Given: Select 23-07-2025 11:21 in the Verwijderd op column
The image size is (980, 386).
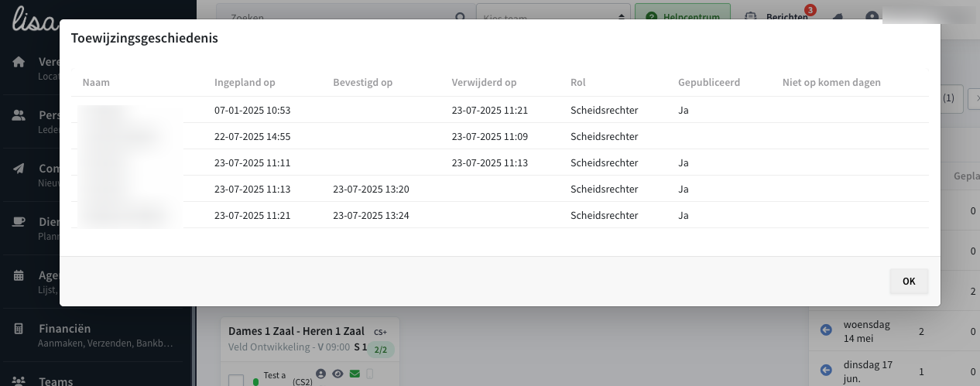Looking at the screenshot, I should point(489,111).
